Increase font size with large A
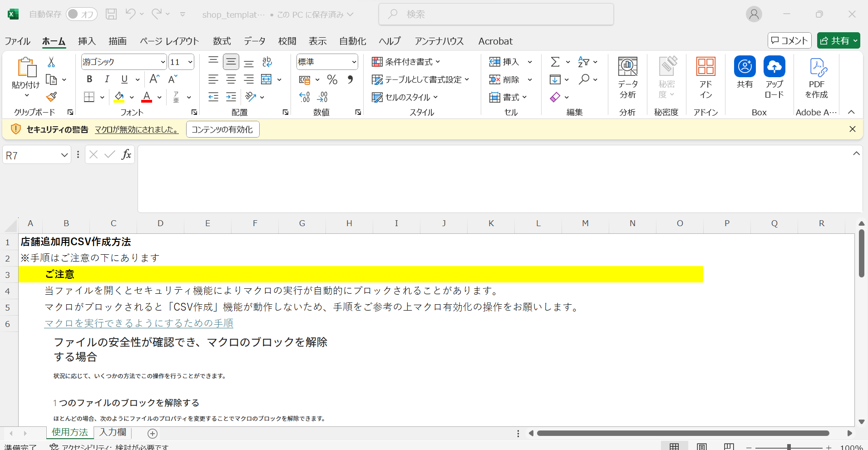This screenshot has height=450, width=868. 154,79
